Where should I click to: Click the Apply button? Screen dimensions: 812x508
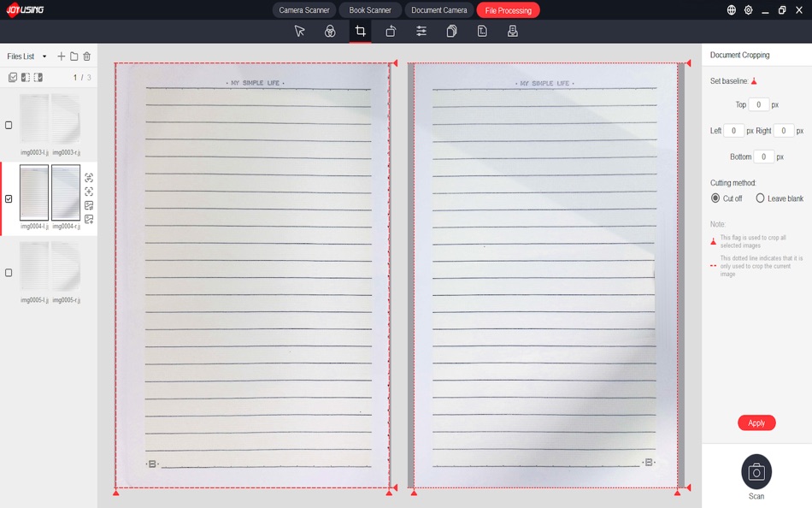(756, 422)
